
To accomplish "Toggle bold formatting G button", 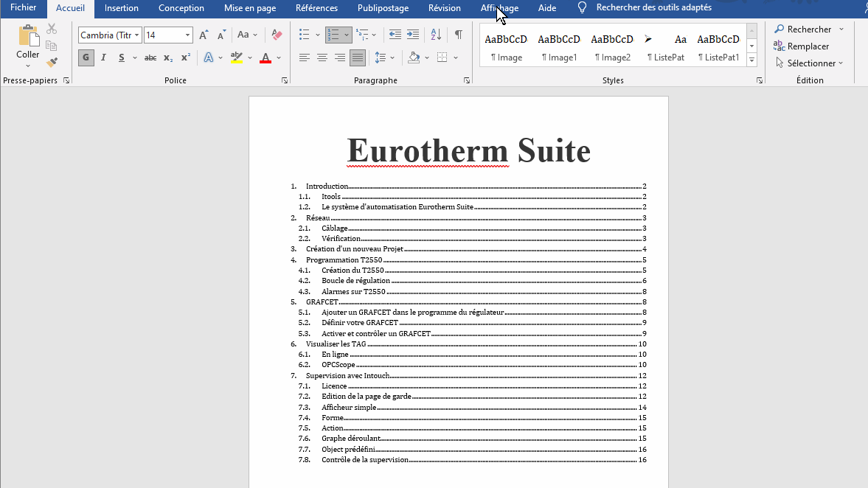I will [86, 57].
